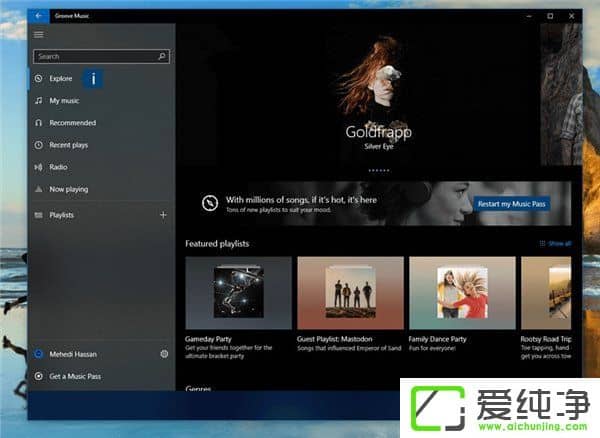Click the Playlists list icon
The height and width of the screenshot is (438, 600).
point(38,215)
